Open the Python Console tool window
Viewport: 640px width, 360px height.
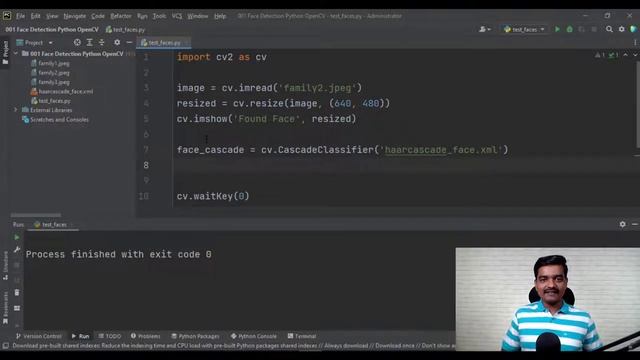coord(253,336)
